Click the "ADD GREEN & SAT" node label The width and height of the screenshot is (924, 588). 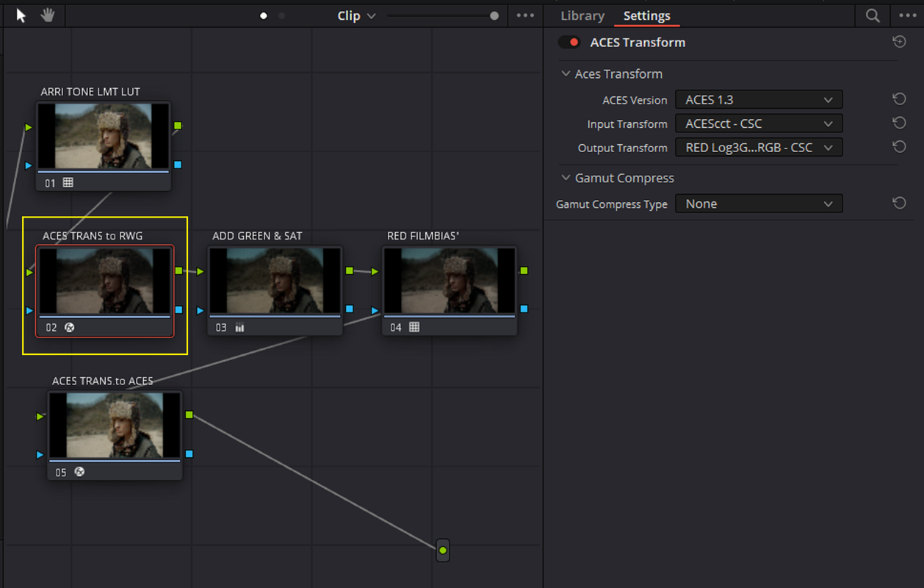click(x=257, y=236)
